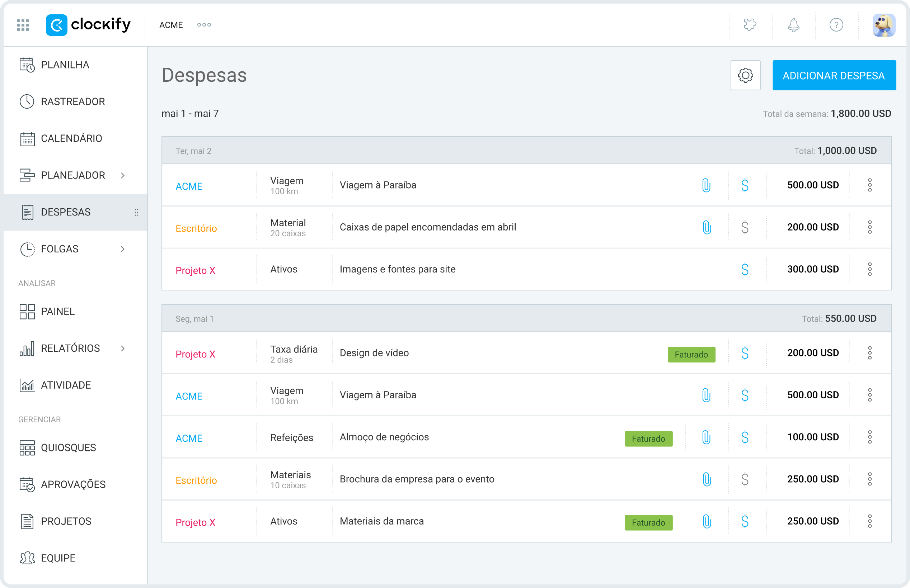This screenshot has width=910, height=588.
Task: Open the attachment paperclip on Viagem à Paraíba
Action: (707, 185)
